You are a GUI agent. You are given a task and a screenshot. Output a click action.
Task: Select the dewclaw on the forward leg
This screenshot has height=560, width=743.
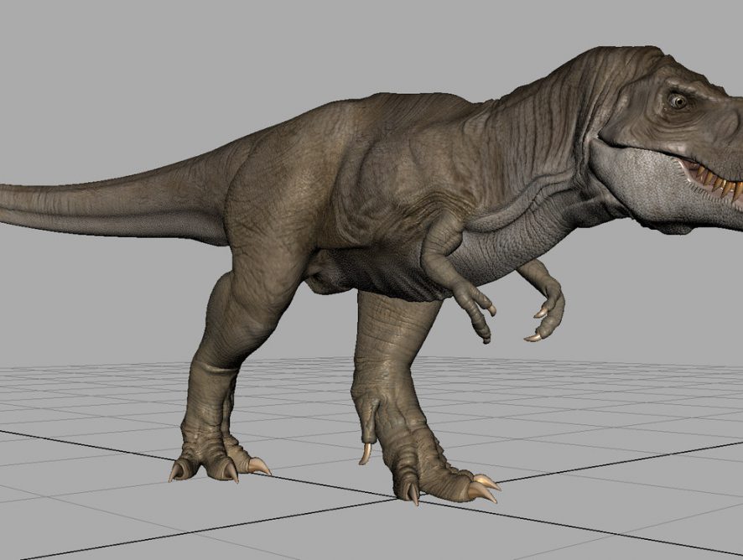(366, 454)
